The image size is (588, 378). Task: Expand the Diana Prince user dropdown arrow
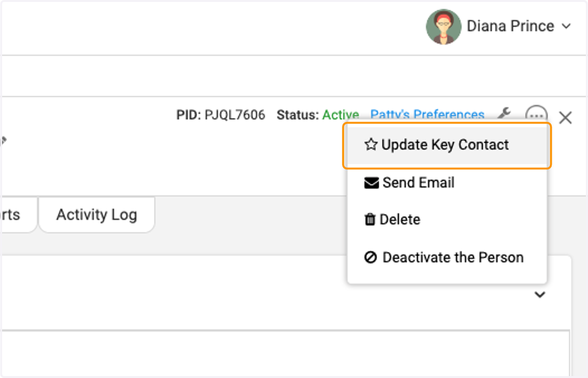(x=566, y=26)
